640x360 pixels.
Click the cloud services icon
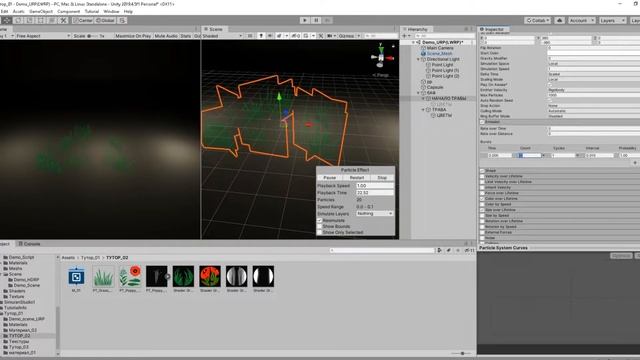pyautogui.click(x=560, y=20)
